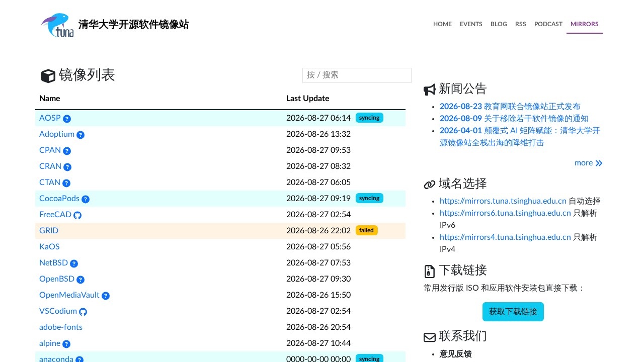This screenshot has width=644, height=362.
Task: Open mirrors6.tuna.tsinghua.edu.cn IPv6 link
Action: tap(505, 213)
